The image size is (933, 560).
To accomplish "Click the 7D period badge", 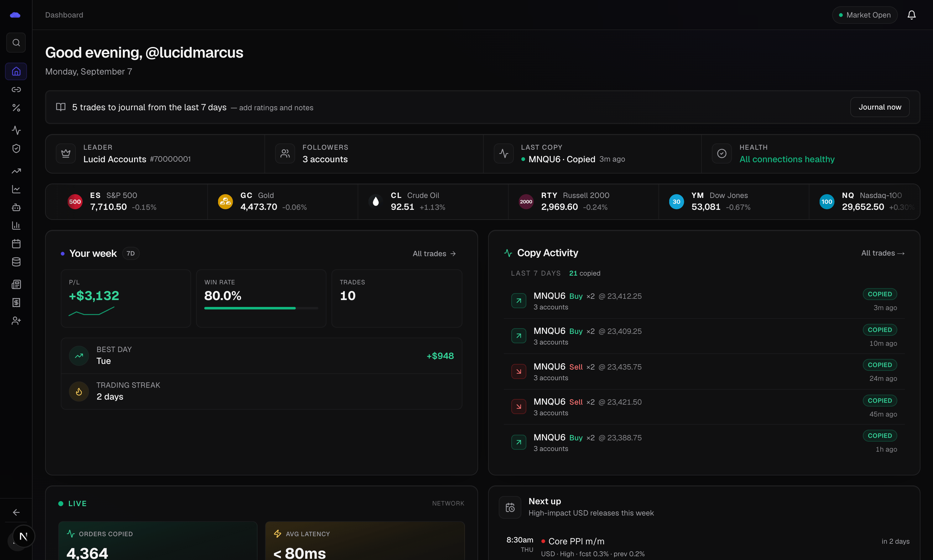I will (131, 253).
